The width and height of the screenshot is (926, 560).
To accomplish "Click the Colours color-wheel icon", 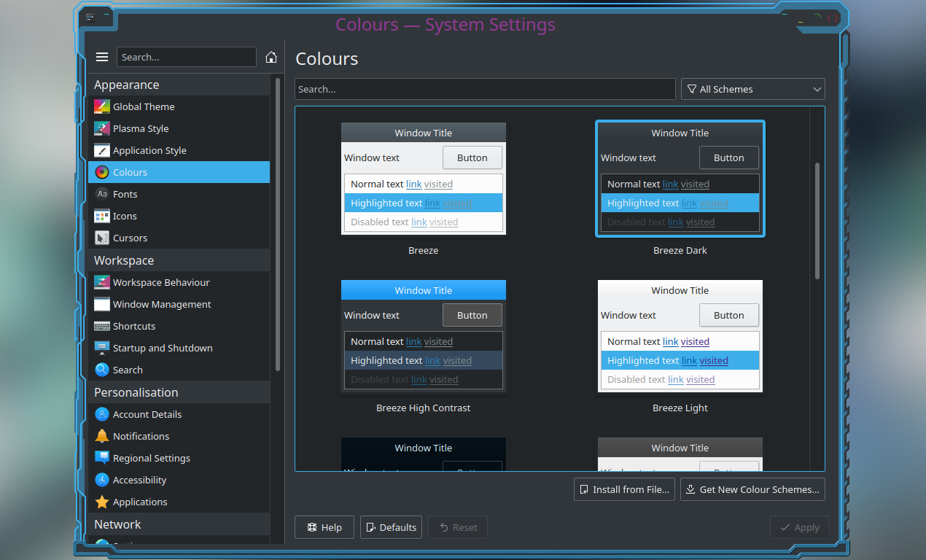I will click(x=102, y=172).
